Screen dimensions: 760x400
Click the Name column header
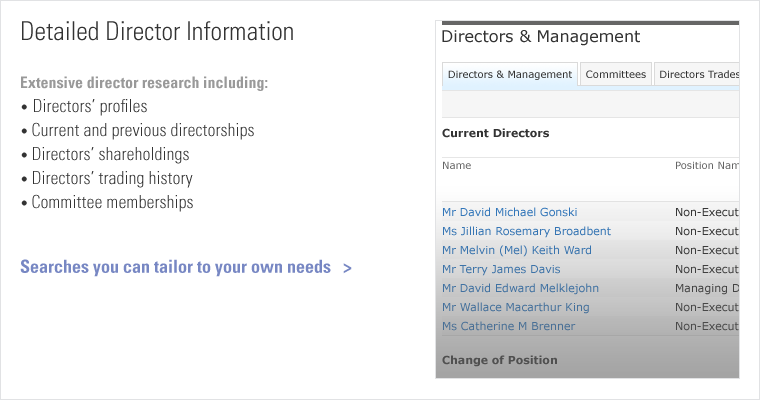click(456, 165)
